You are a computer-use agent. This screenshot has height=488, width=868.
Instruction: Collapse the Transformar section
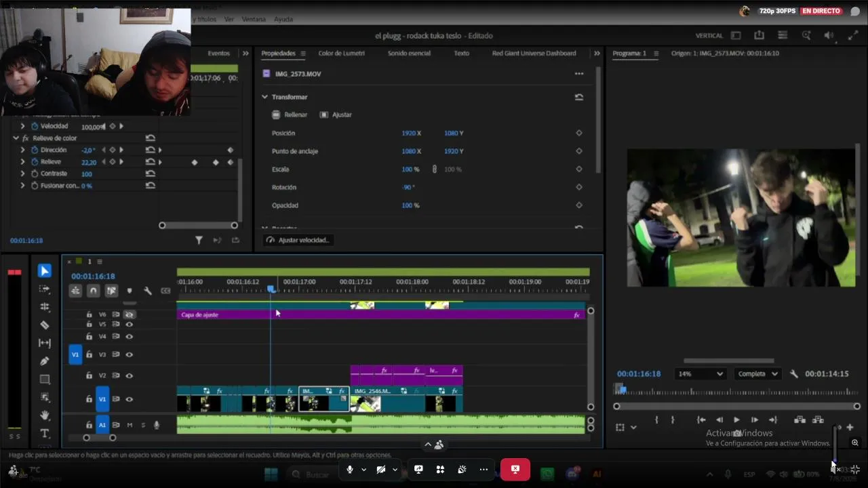click(264, 97)
